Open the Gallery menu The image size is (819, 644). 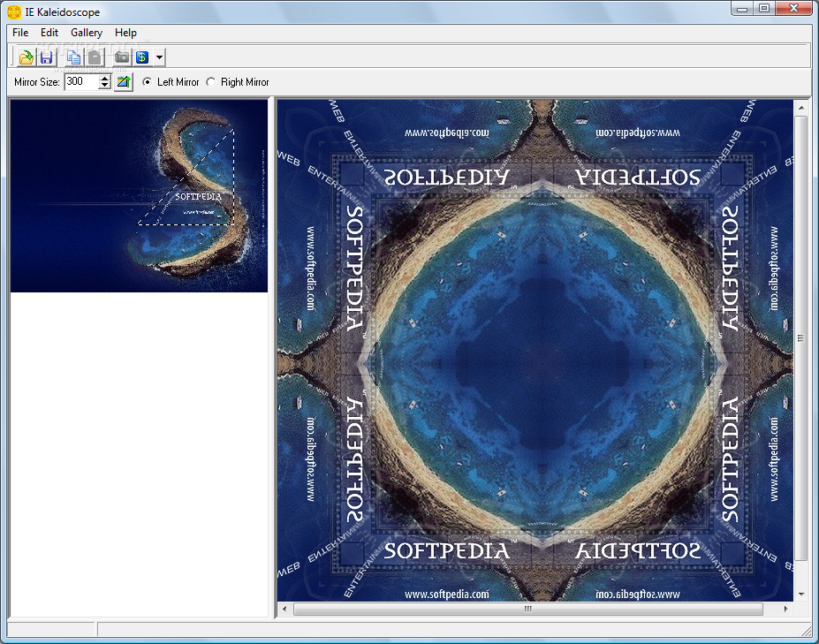pyautogui.click(x=87, y=33)
